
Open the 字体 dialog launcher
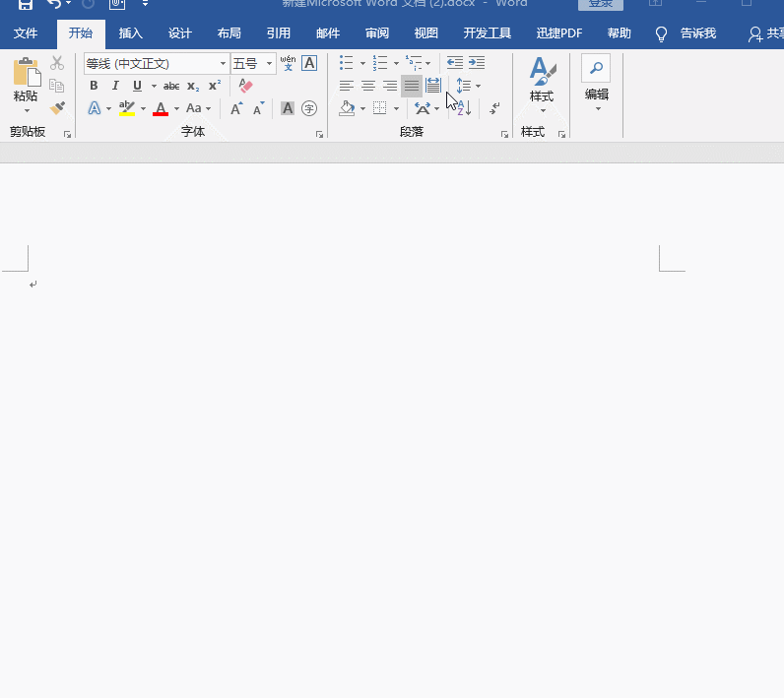[x=319, y=135]
